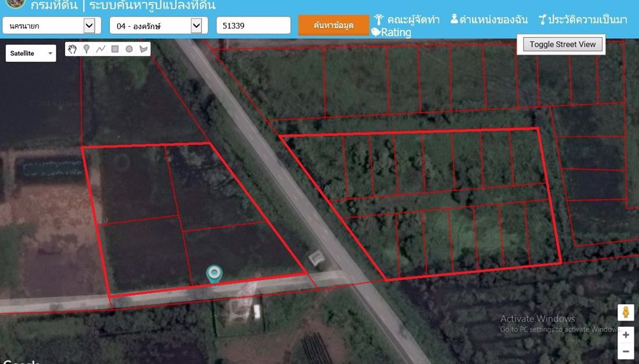This screenshot has width=639, height=364.
Task: Click the parcel number field containing 51339
Action: 253,26
